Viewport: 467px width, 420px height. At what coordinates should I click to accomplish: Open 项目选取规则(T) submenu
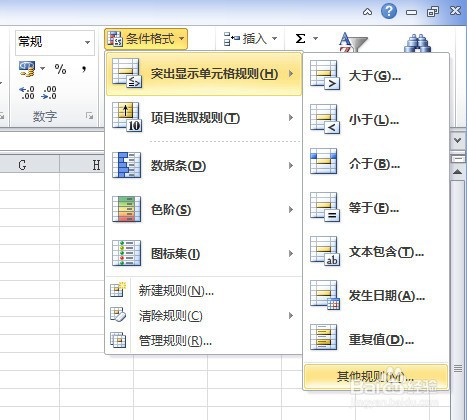point(204,118)
